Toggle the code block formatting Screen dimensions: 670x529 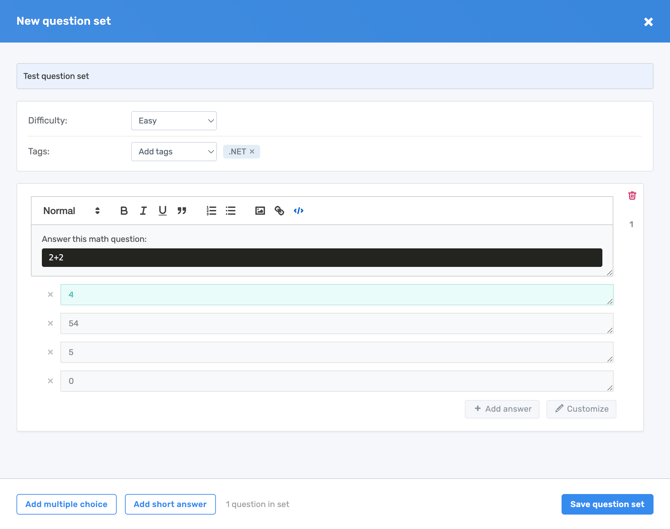pos(298,211)
